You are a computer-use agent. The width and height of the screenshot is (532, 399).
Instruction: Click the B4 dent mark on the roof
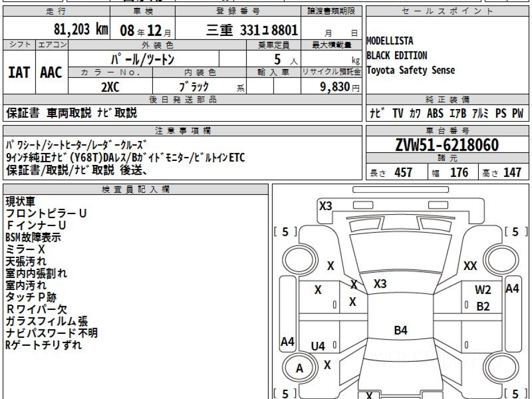click(x=400, y=330)
